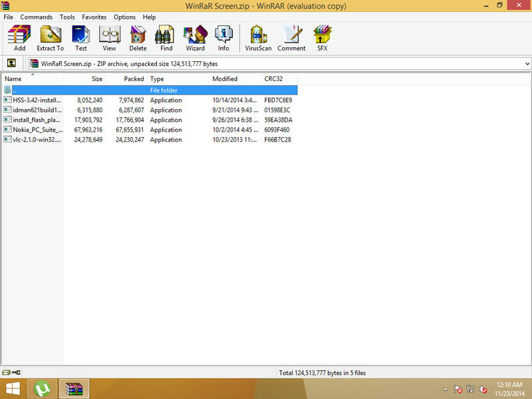Viewport: 532px width, 399px height.
Task: Show hidden tray icons arrow
Action: [x=446, y=390]
